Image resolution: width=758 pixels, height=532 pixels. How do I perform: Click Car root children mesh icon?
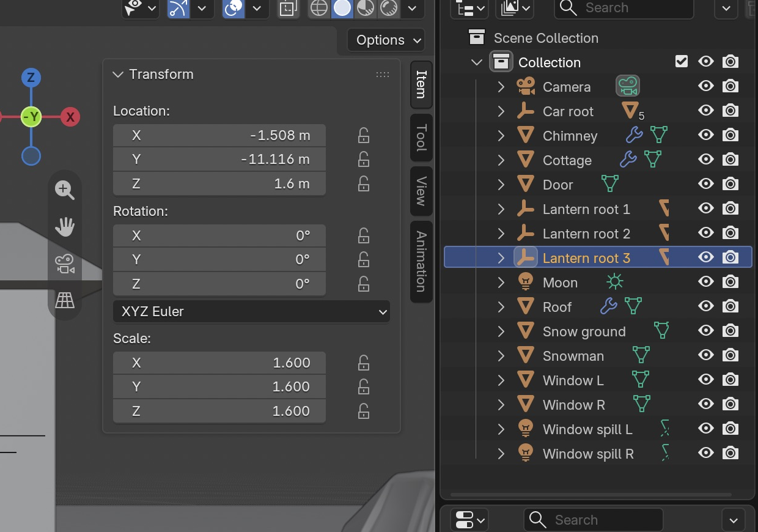(631, 111)
